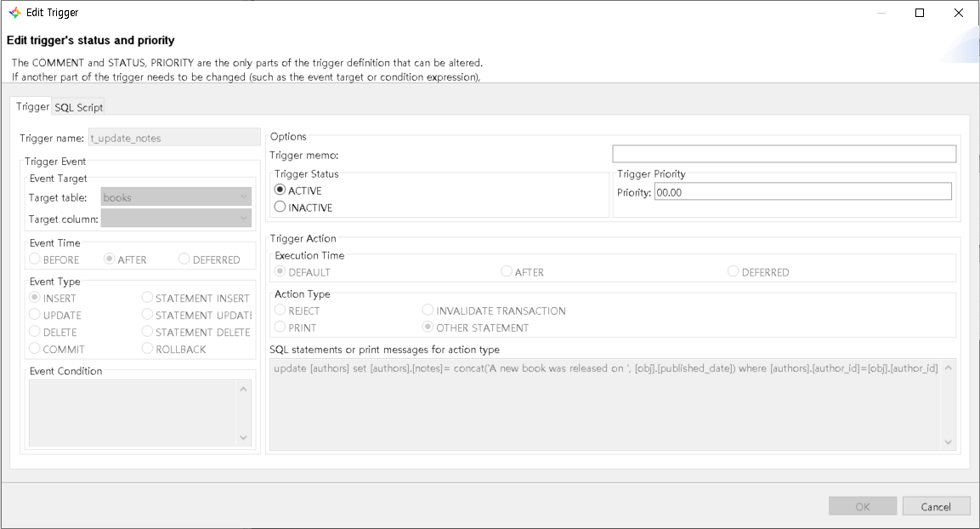
Task: Select the ACTIVE trigger status
Action: point(280,191)
